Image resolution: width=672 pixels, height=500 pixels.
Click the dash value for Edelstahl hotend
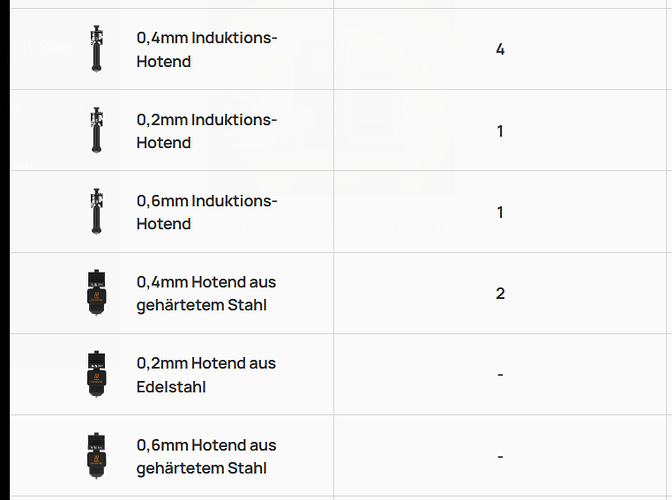pos(500,375)
